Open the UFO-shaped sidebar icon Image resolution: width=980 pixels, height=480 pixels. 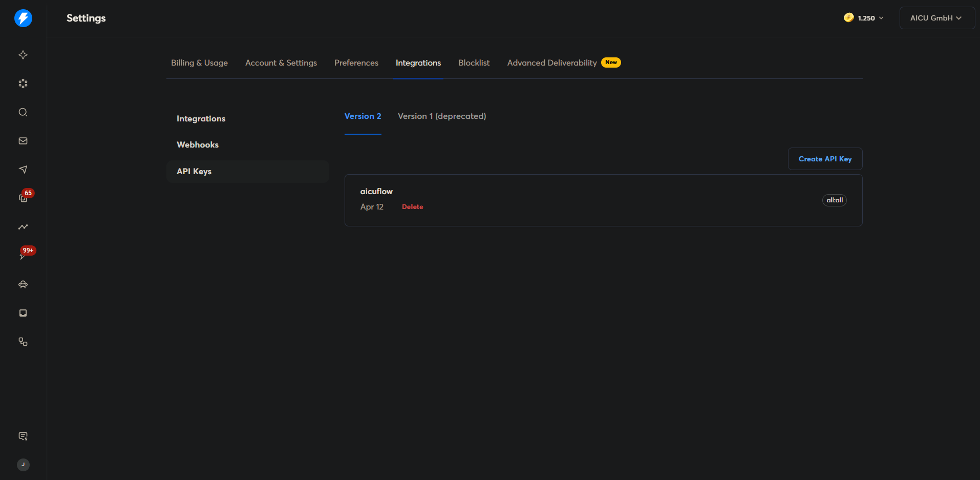23,284
